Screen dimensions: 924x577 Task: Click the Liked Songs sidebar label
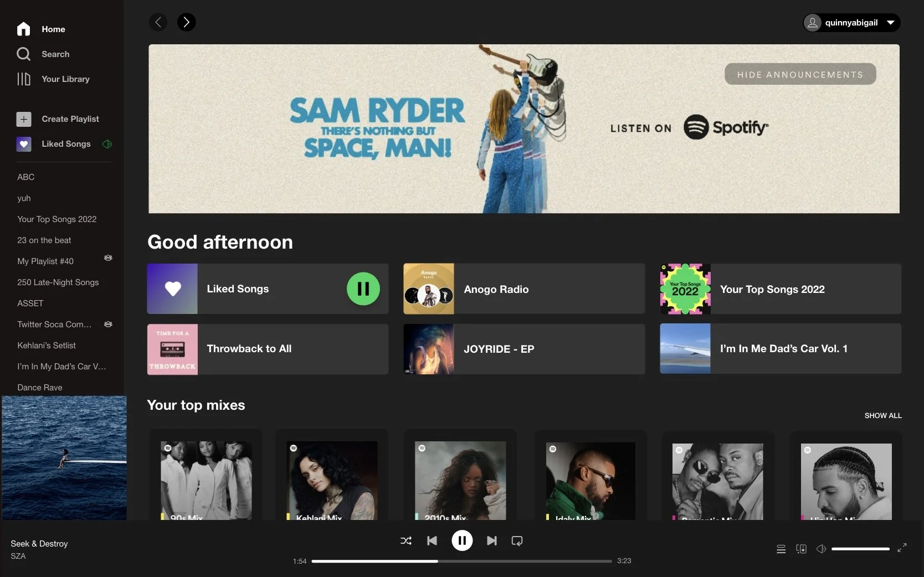point(66,144)
